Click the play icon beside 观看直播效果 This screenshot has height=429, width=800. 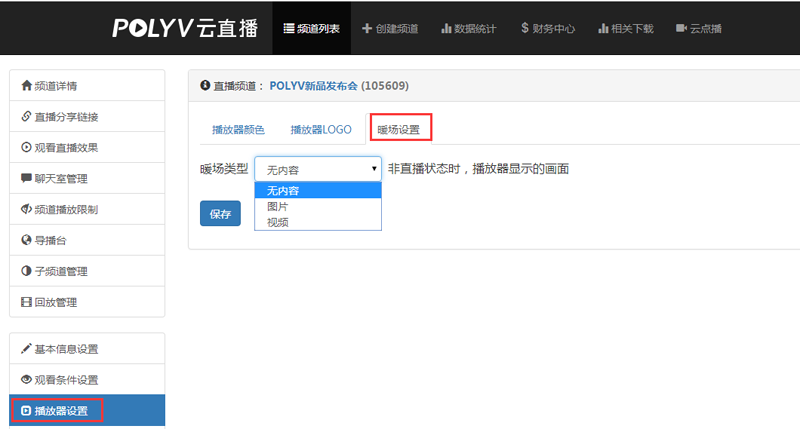pyautogui.click(x=26, y=148)
